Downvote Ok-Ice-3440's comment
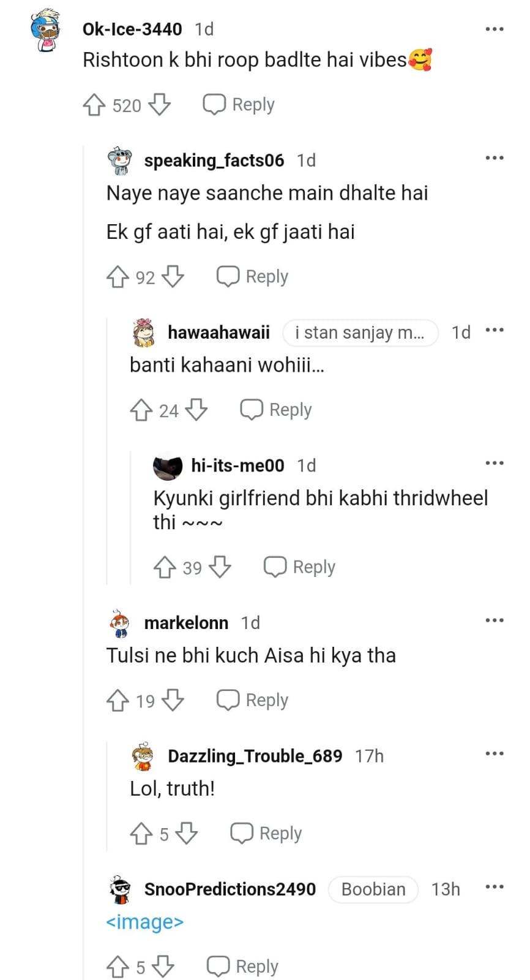 pos(160,105)
